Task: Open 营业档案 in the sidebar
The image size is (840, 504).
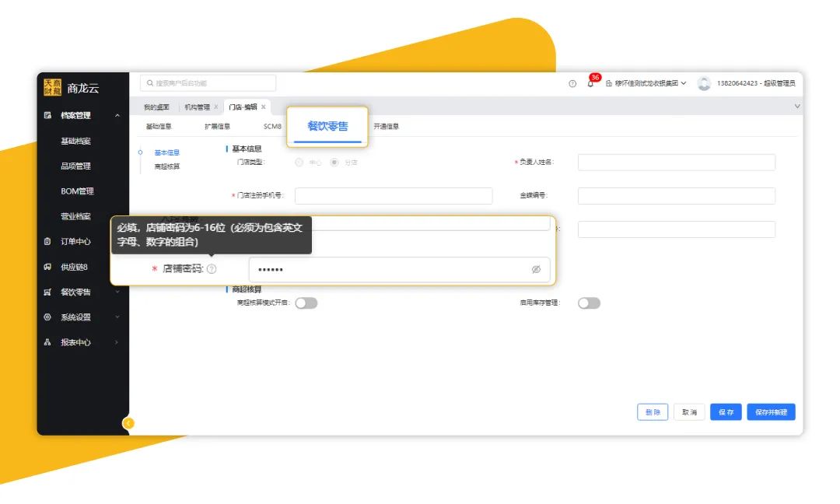Action: 75,216
